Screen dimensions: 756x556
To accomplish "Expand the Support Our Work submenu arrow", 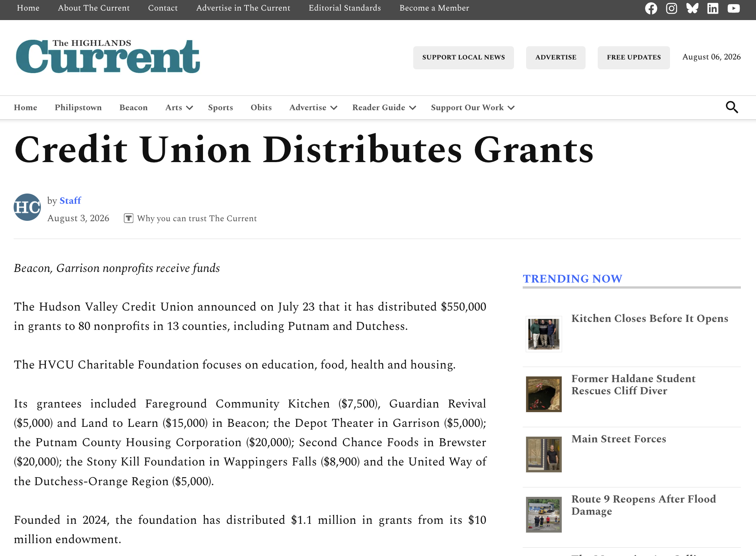I will (511, 108).
